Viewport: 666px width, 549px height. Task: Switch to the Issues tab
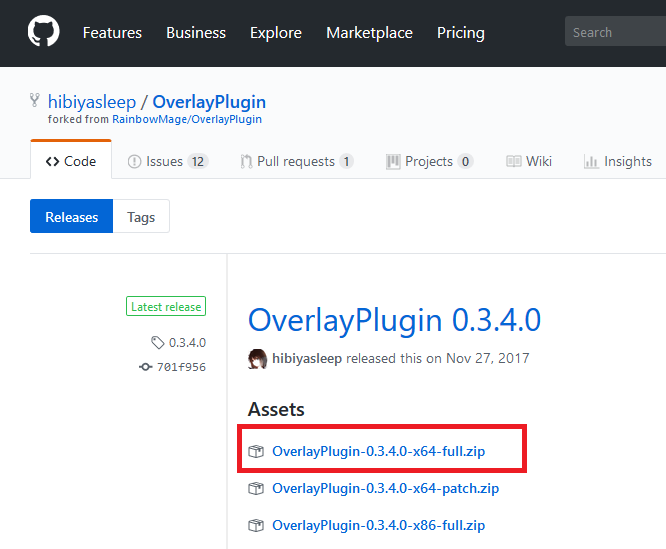168,161
